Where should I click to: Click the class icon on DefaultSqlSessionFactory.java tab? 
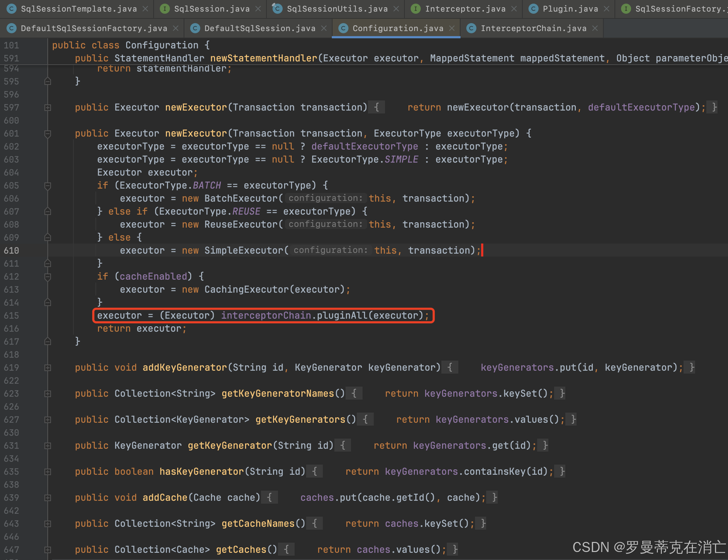pos(12,28)
